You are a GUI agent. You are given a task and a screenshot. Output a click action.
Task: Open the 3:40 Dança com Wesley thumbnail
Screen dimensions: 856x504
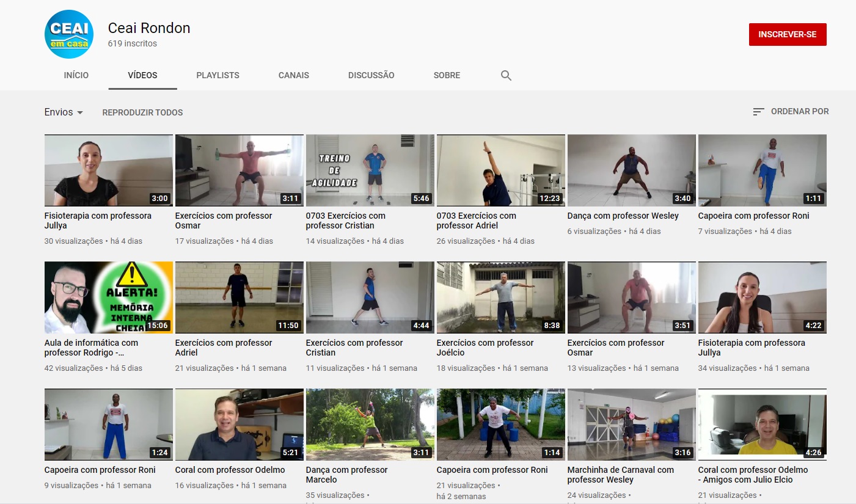pyautogui.click(x=632, y=170)
